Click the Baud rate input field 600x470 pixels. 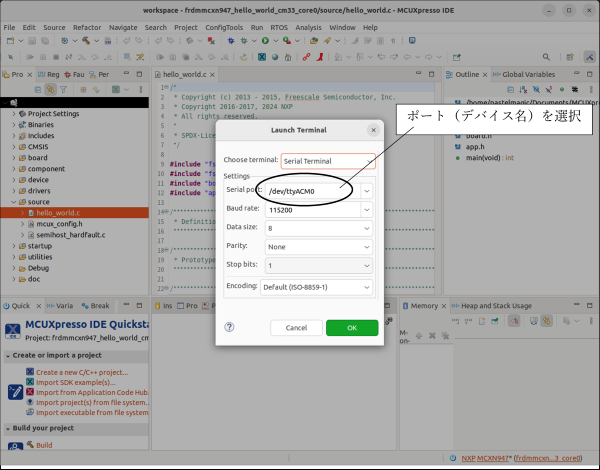point(311,210)
